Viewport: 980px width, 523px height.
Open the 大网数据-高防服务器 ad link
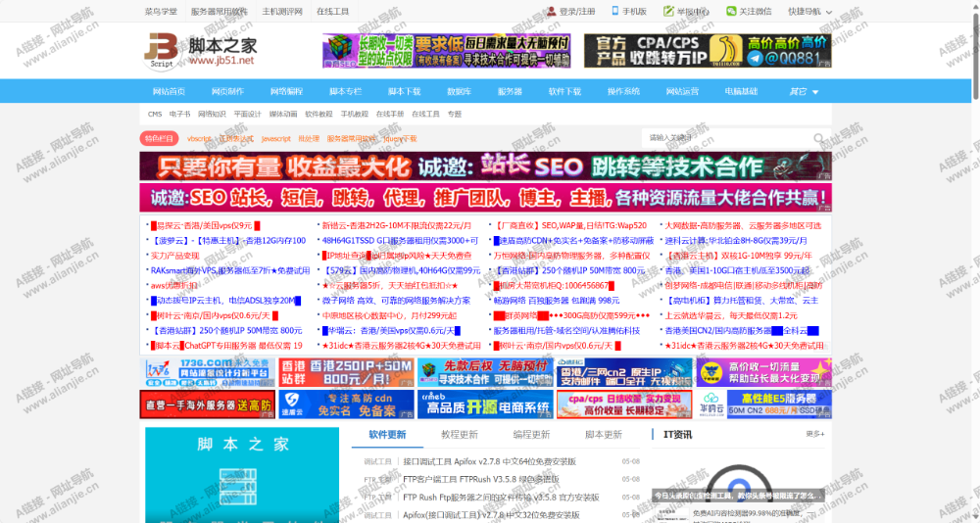coord(743,225)
